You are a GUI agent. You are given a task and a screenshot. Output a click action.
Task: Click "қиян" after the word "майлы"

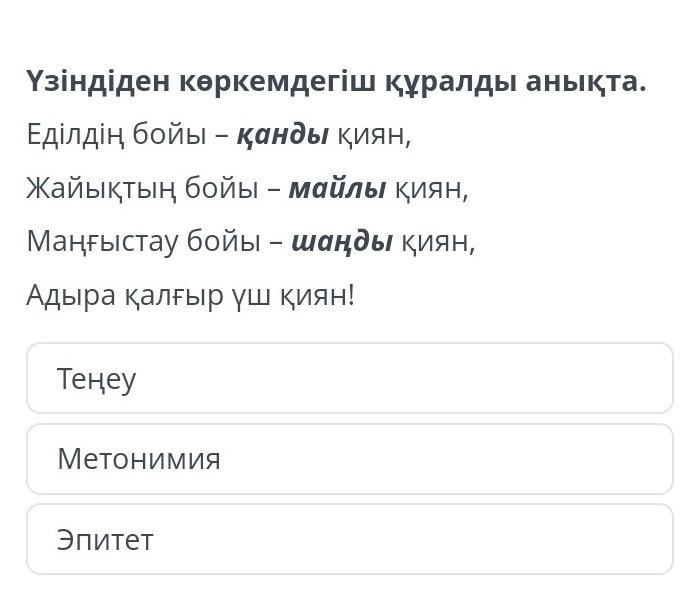click(430, 188)
